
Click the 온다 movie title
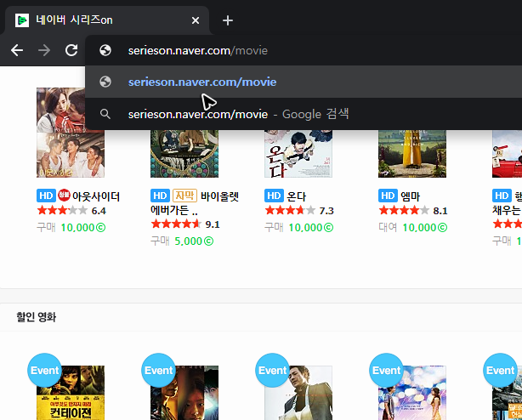pos(296,196)
